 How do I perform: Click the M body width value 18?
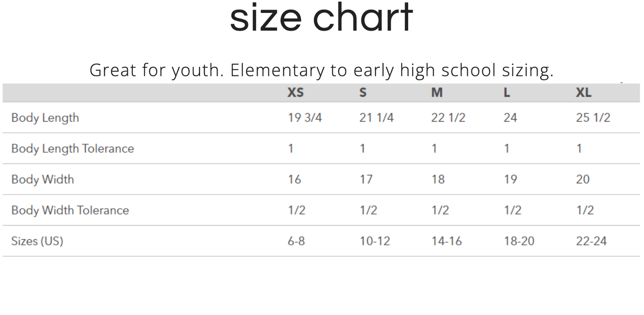coord(438,179)
